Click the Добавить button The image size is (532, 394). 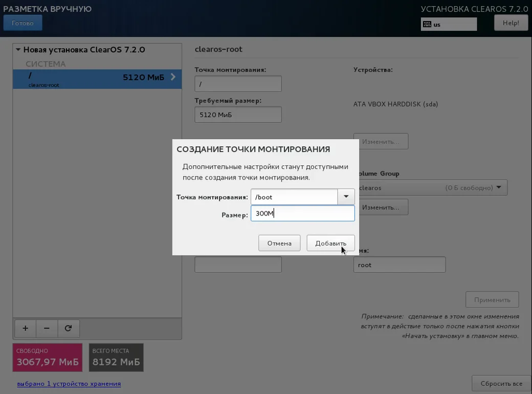coord(331,244)
